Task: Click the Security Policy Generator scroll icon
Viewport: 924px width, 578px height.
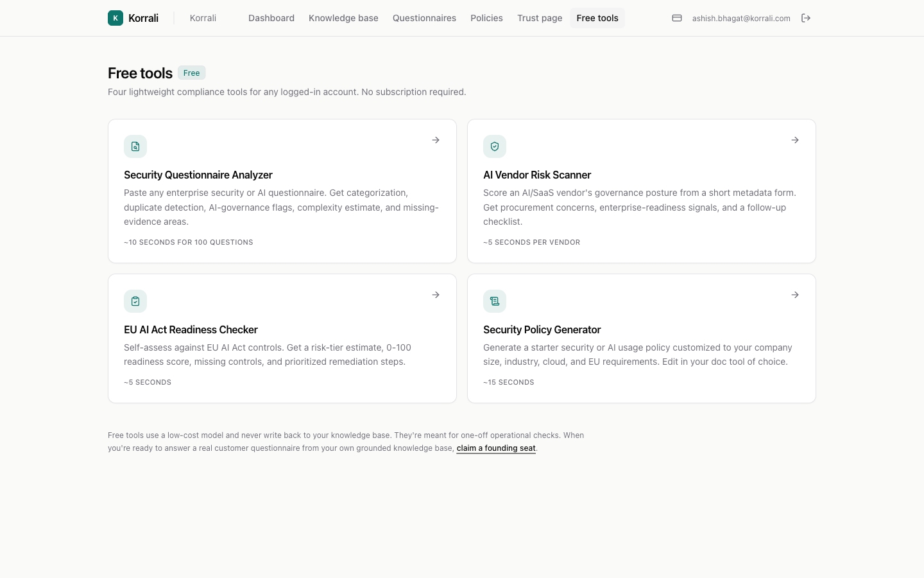Action: [495, 301]
